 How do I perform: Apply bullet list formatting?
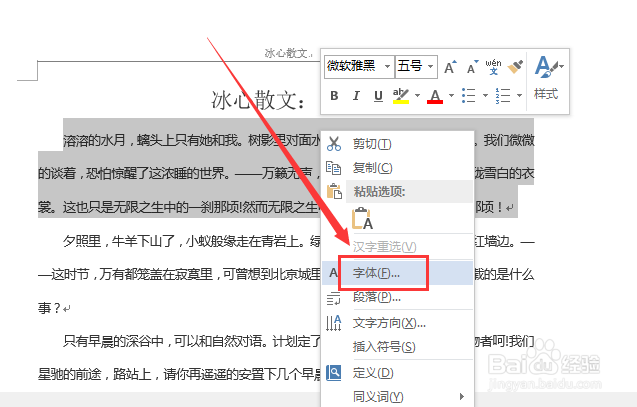pyautogui.click(x=468, y=96)
